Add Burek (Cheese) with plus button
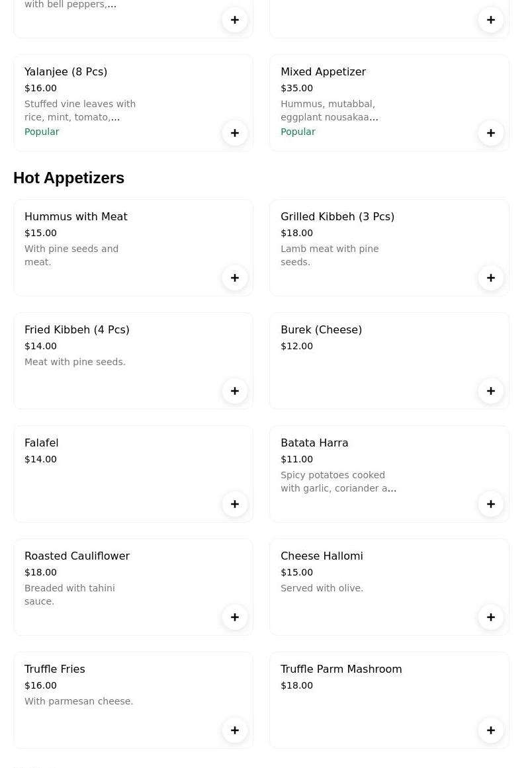The height and width of the screenshot is (768, 532). [491, 391]
